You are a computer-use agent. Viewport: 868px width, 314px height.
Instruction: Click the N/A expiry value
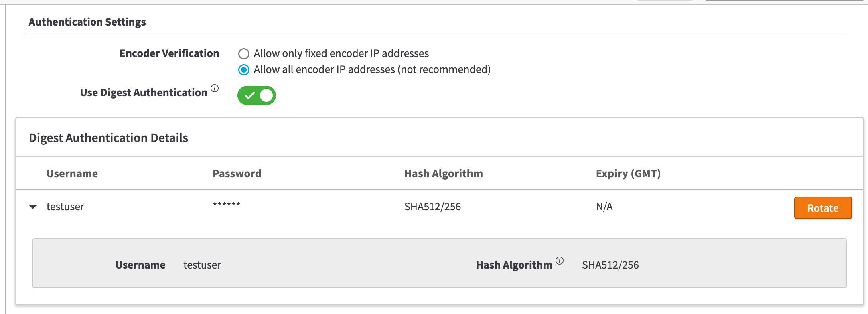click(x=604, y=207)
